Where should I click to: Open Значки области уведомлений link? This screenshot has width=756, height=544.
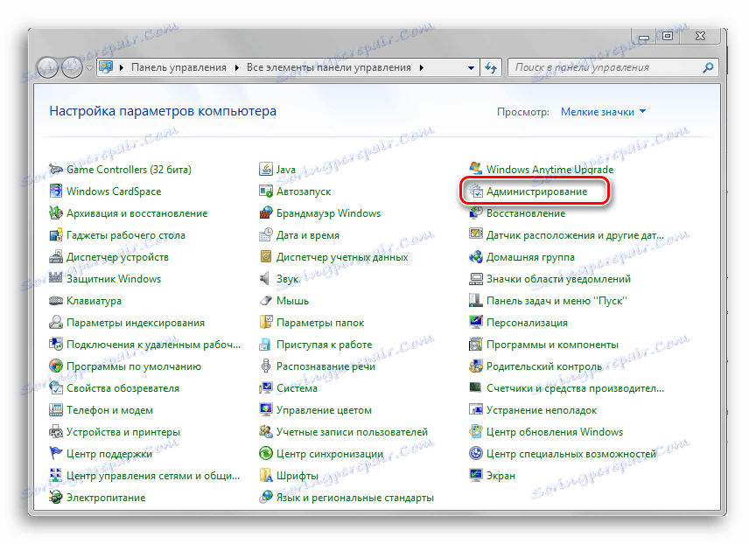[x=558, y=278]
